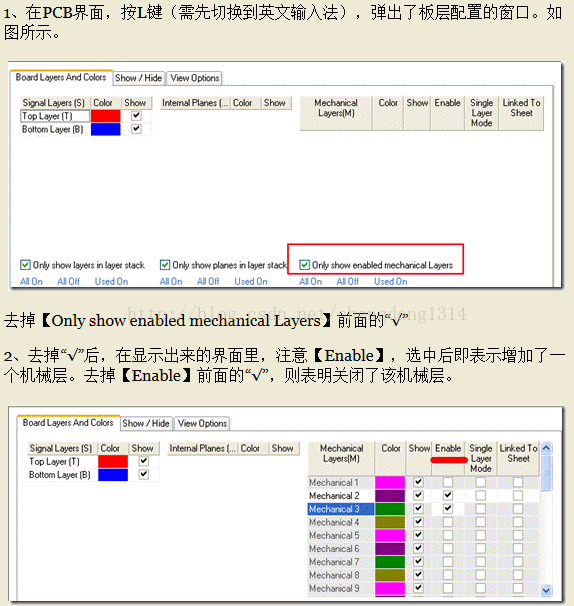Click All On link under signal layers
The width and height of the screenshot is (574, 606).
click(x=31, y=281)
